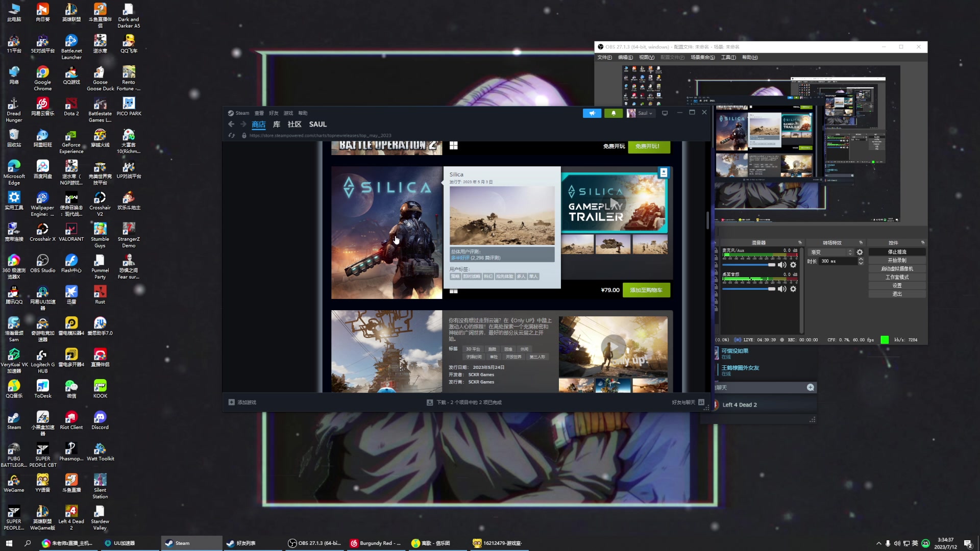Add Silica to cart button
Image resolution: width=980 pixels, height=551 pixels.
pyautogui.click(x=646, y=290)
